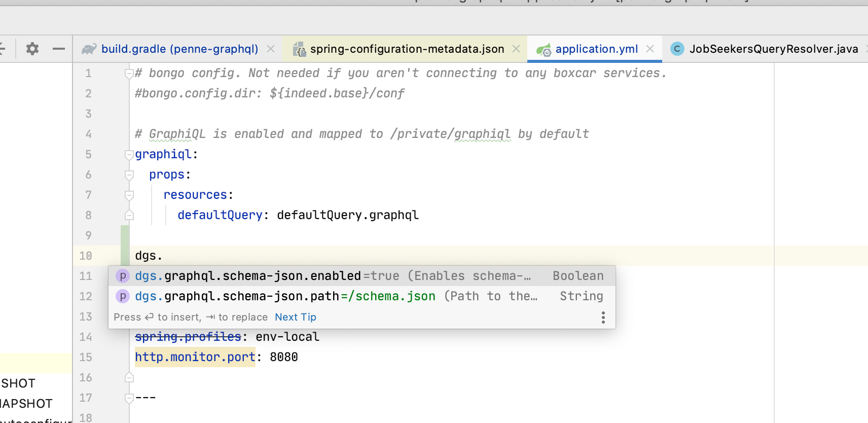The width and height of the screenshot is (868, 423).
Task: Click the 'props:' key on line 6
Action: (x=170, y=174)
